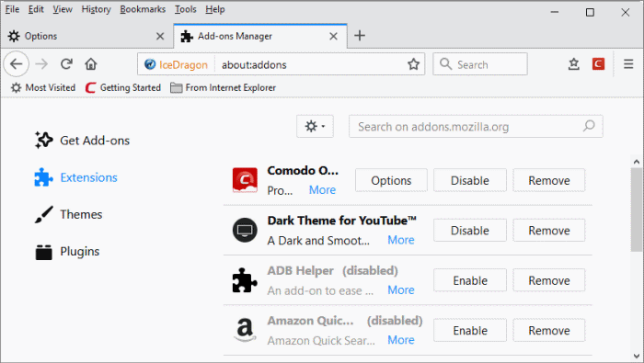Viewport: 644px width, 363px height.
Task: Remove the Amazon Quick Search extension
Action: 548,331
